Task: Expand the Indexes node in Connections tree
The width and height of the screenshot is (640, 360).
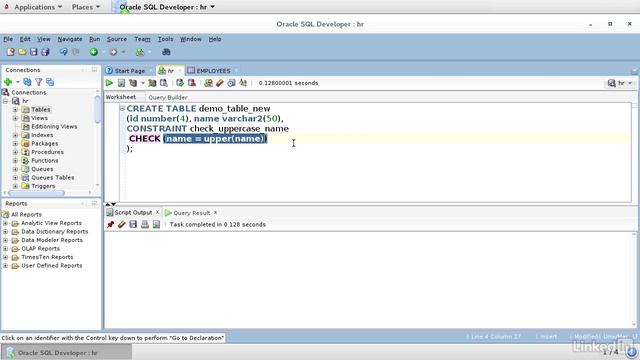Action: 15,135
